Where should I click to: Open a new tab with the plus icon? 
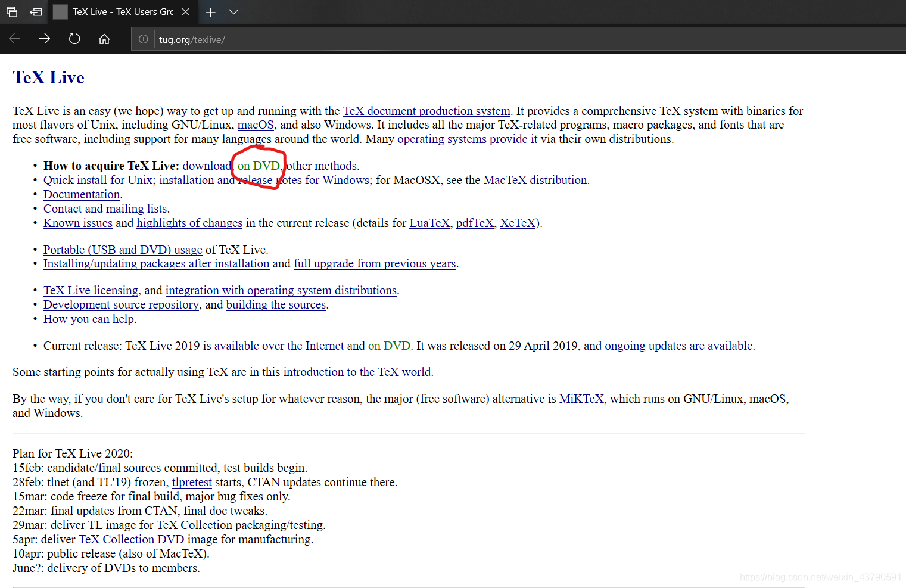pos(210,12)
